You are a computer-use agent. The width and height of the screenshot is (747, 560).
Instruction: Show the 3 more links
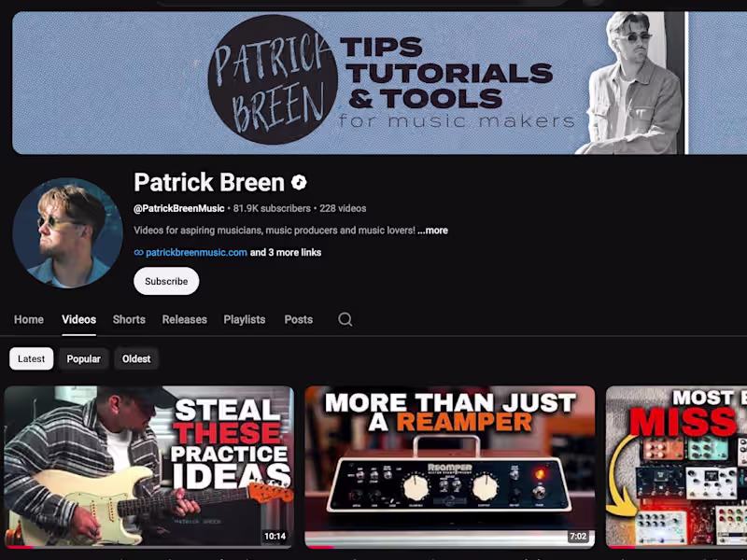pos(286,252)
